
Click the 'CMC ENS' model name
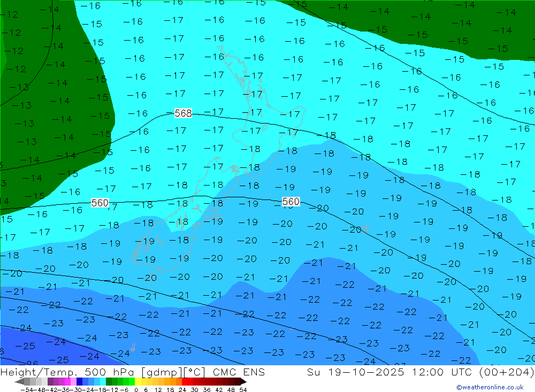(239, 372)
